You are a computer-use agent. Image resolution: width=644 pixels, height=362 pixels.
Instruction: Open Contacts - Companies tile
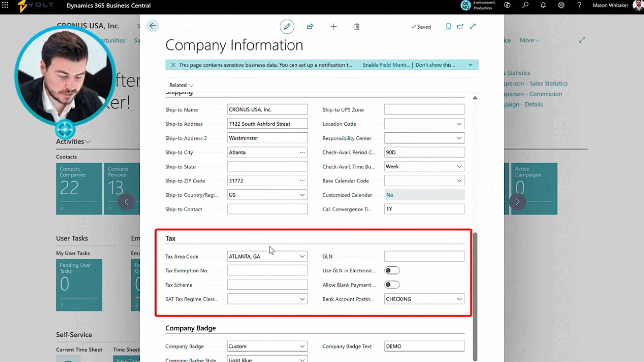coord(79,189)
